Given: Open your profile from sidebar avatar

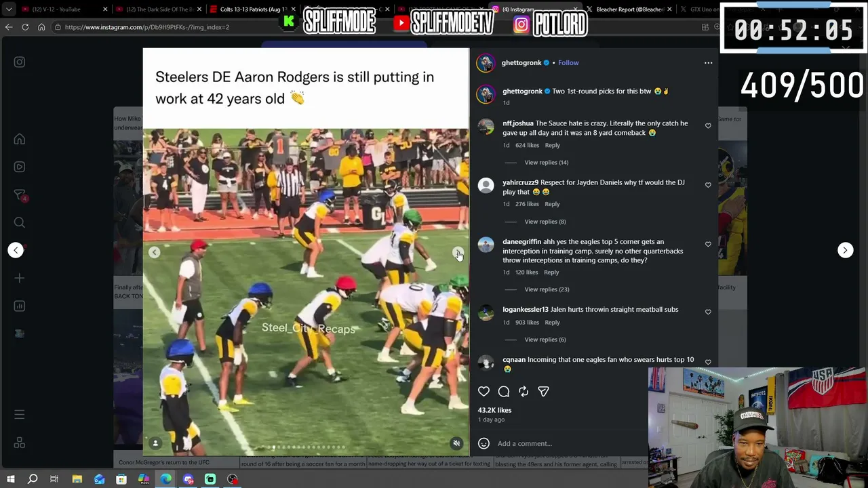Looking at the screenshot, I should [20, 333].
